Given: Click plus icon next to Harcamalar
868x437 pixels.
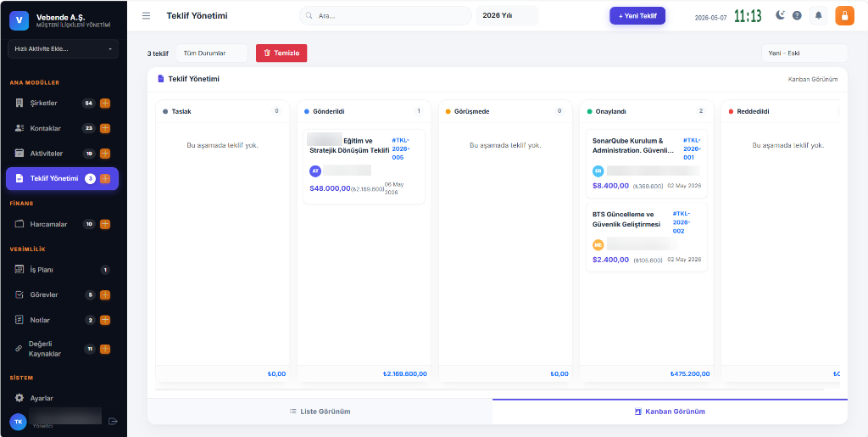Looking at the screenshot, I should (105, 224).
